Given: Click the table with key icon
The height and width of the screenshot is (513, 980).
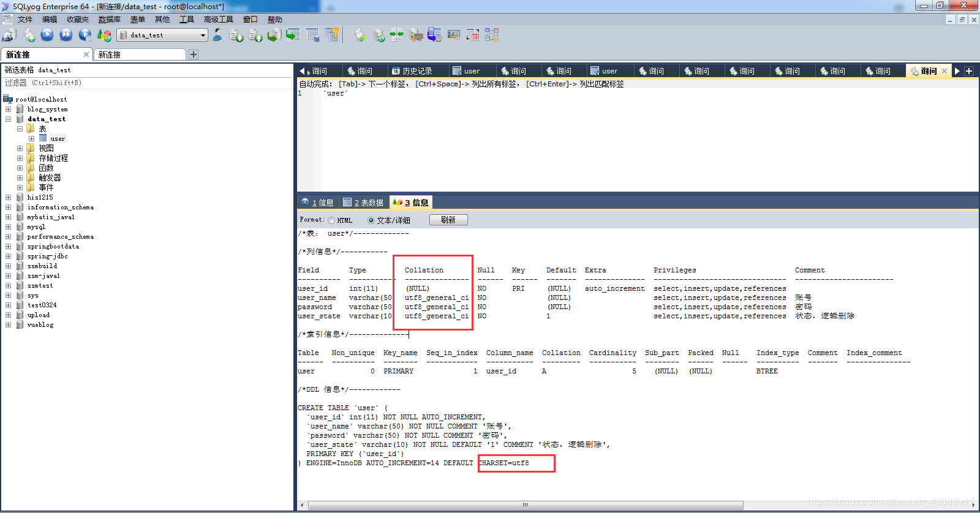Looking at the screenshot, I should [332, 35].
